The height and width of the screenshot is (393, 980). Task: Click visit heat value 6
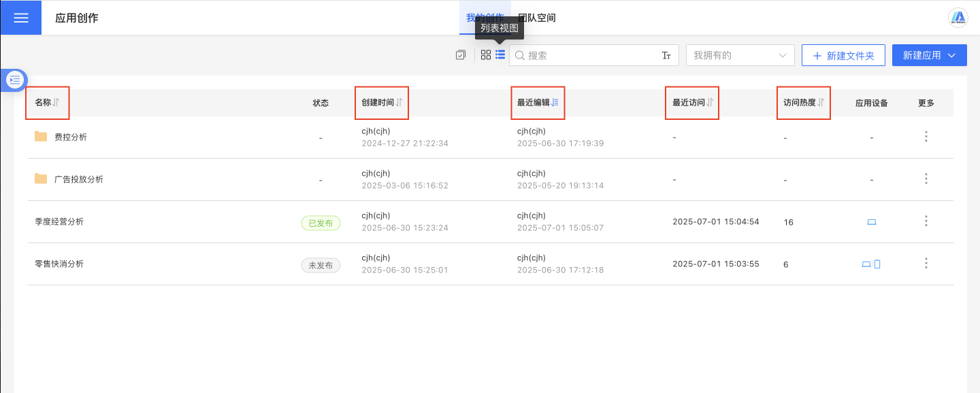(786, 265)
